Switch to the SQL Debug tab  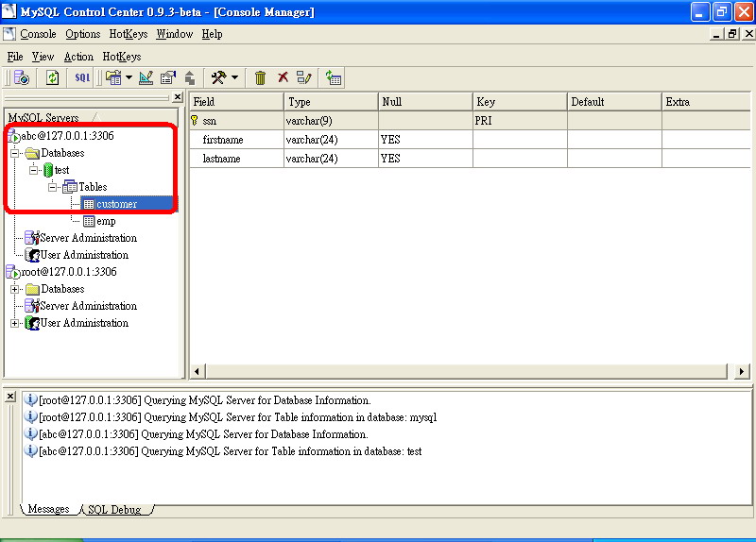(114, 509)
